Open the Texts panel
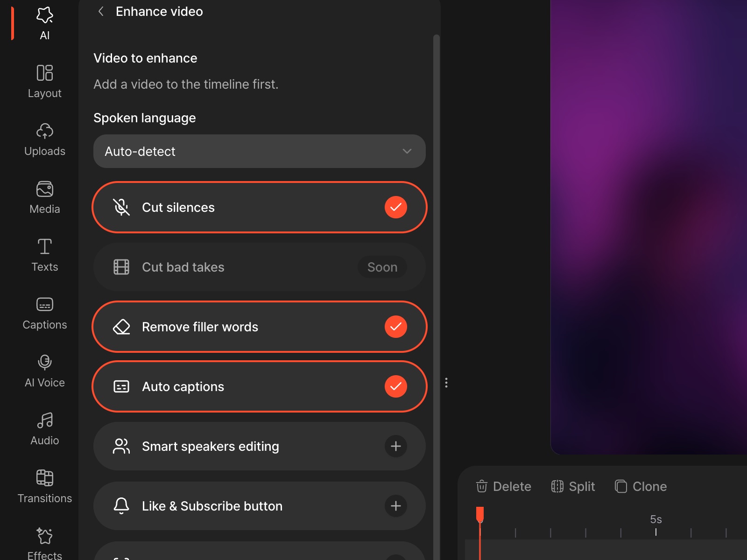This screenshot has height=560, width=747. 45,255
